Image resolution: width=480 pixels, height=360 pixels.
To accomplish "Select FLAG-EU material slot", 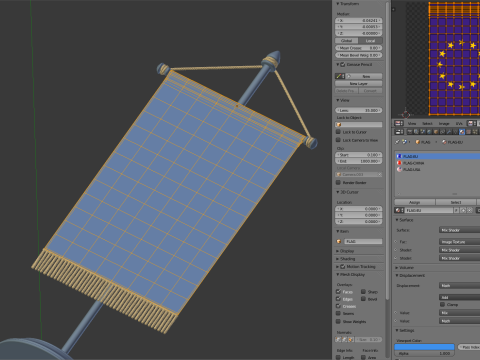I will (438, 156).
